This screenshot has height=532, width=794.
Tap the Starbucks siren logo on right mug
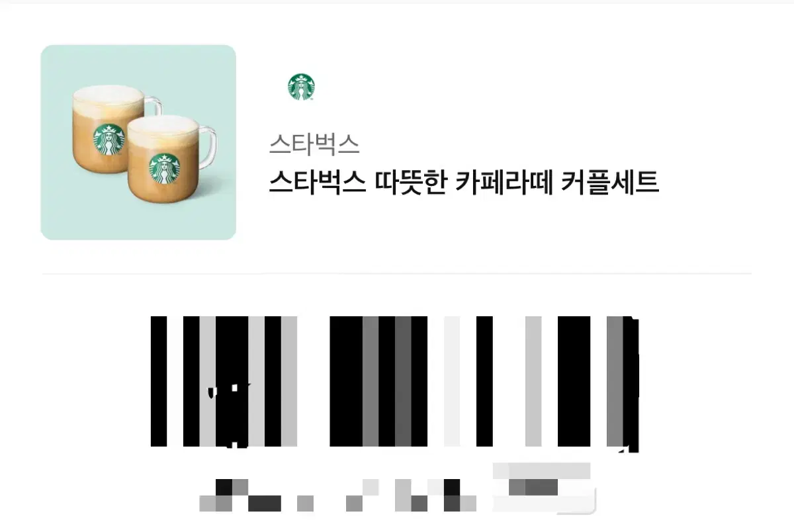click(163, 169)
